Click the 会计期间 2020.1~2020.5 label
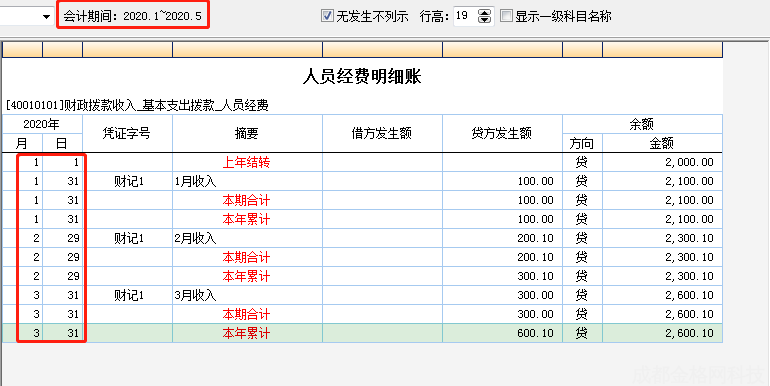The image size is (770, 386). pyautogui.click(x=133, y=16)
